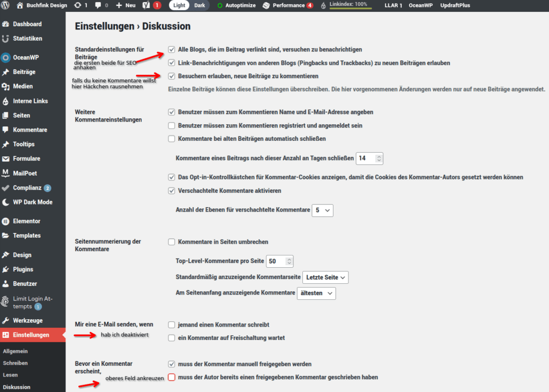Open the Medien icon in sidebar
The height and width of the screenshot is (392, 549).
pos(6,87)
